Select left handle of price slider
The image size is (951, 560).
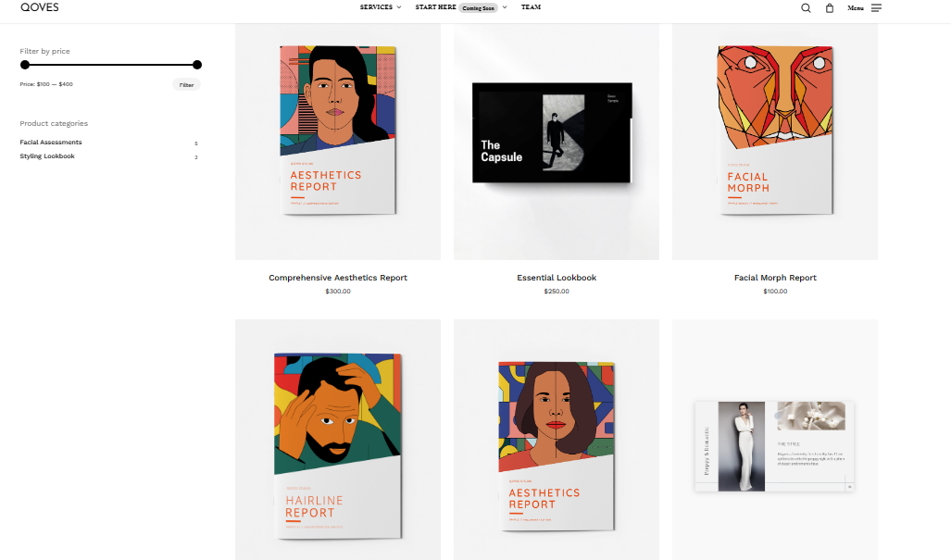coord(25,65)
